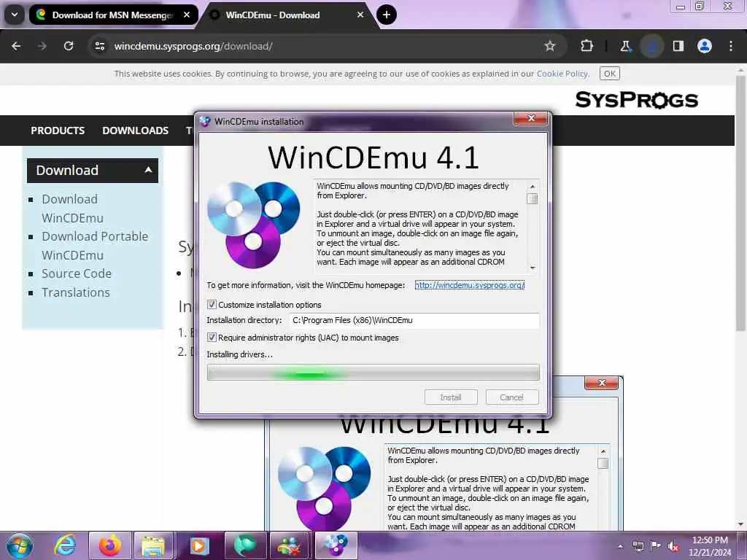
Task: Close the MSN Messenger download tab
Action: pyautogui.click(x=187, y=15)
